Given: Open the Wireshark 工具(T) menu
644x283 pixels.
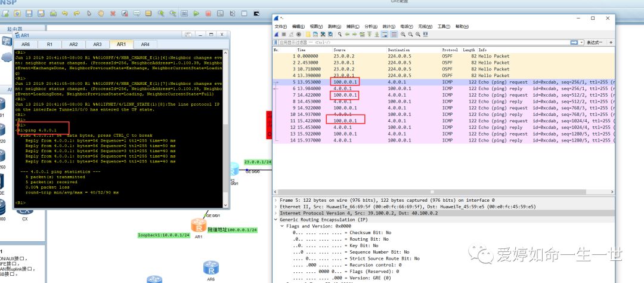Looking at the screenshot, I should point(444,26).
